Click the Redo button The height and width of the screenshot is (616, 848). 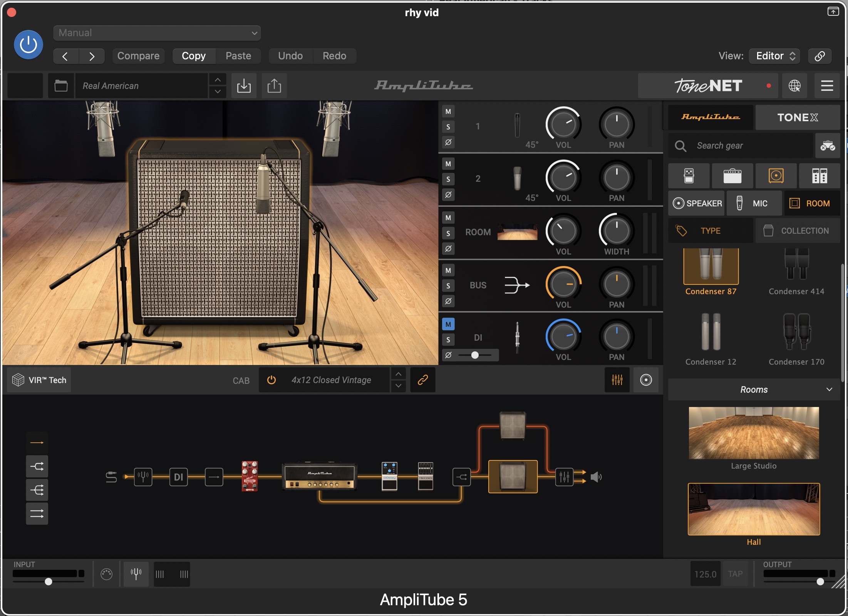point(334,56)
